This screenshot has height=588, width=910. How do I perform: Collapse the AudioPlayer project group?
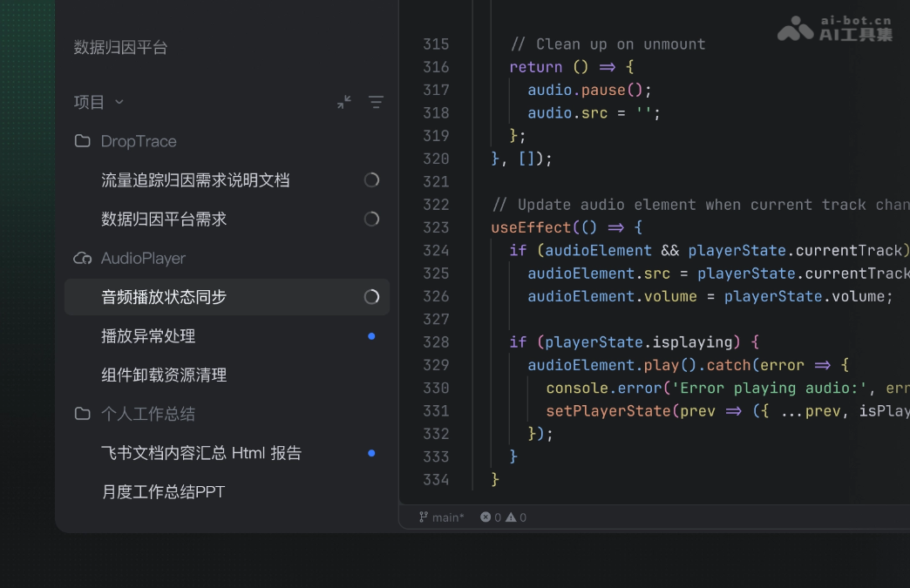[143, 258]
